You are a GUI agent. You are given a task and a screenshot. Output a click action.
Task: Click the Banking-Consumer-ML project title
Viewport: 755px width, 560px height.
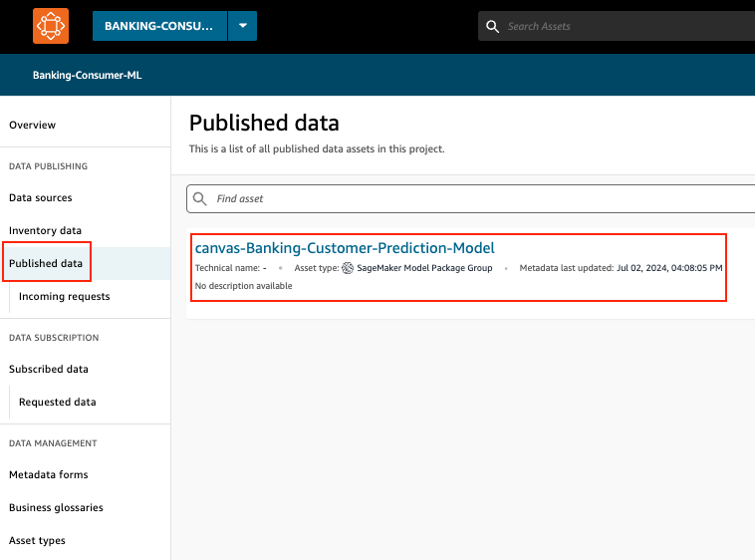(88, 75)
